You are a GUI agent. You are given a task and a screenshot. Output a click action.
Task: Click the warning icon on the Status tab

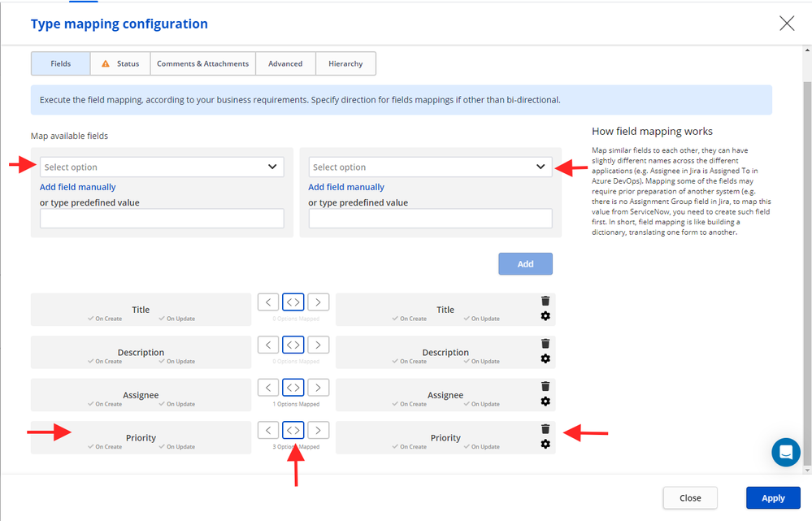104,63
